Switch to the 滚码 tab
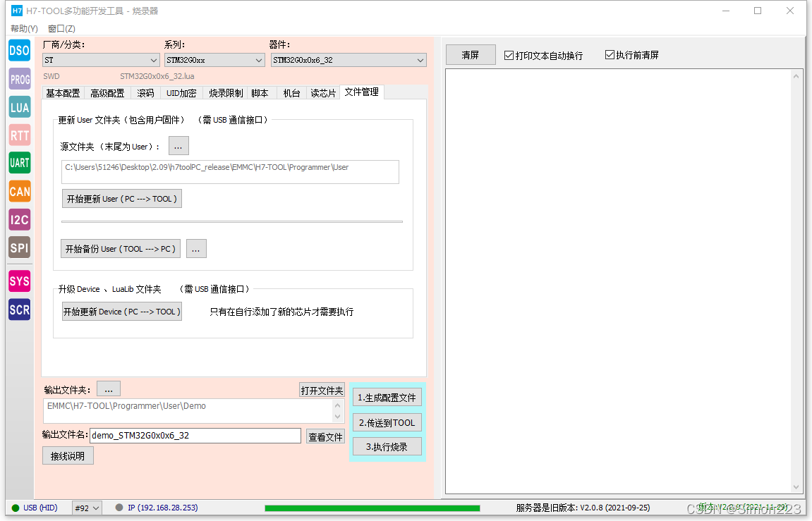The height and width of the screenshot is (521, 812). click(145, 93)
